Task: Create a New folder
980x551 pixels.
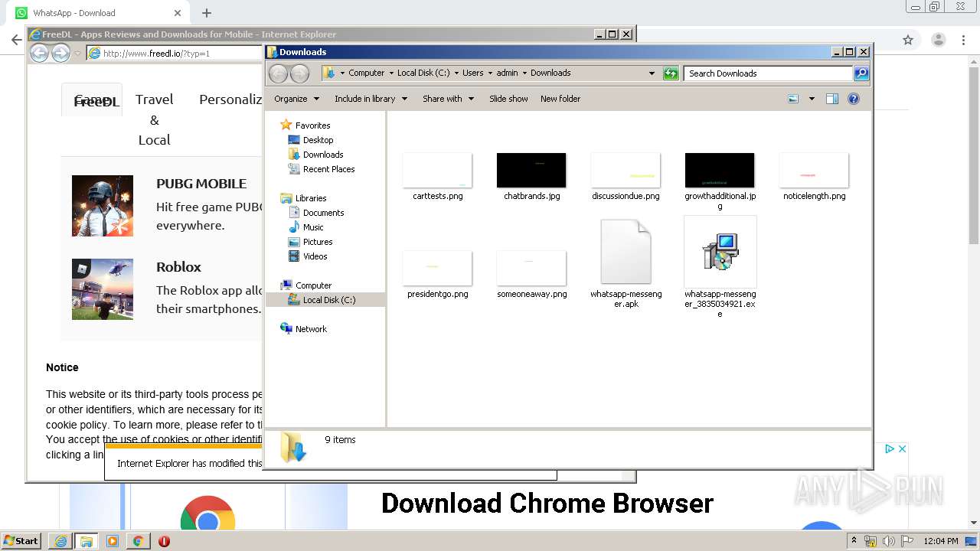Action: coord(560,99)
